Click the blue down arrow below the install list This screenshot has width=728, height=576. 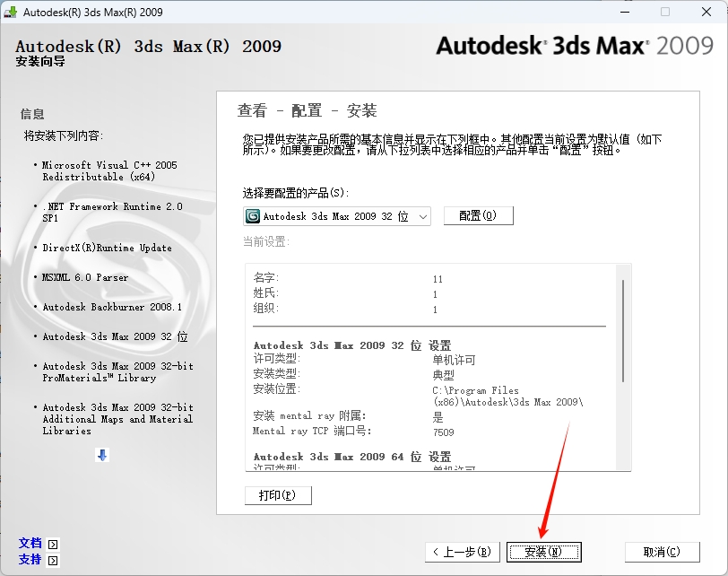tap(102, 456)
